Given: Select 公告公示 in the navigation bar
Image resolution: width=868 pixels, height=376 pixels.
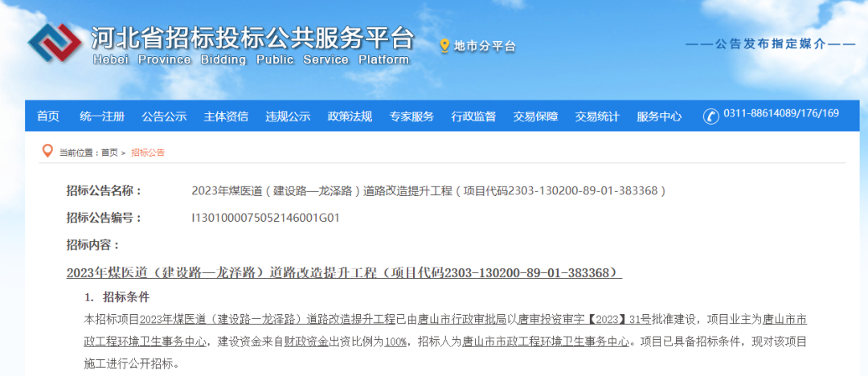Looking at the screenshot, I should point(164,116).
